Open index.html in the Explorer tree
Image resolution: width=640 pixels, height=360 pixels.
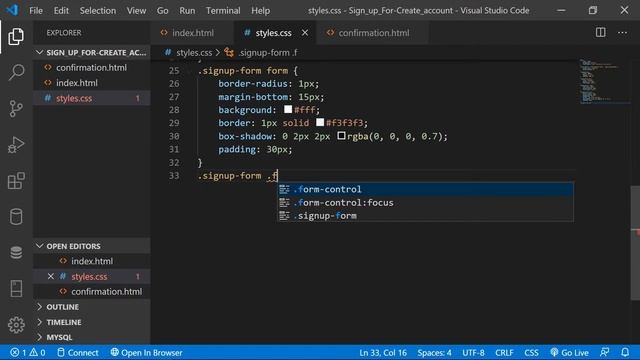[x=91, y=83]
